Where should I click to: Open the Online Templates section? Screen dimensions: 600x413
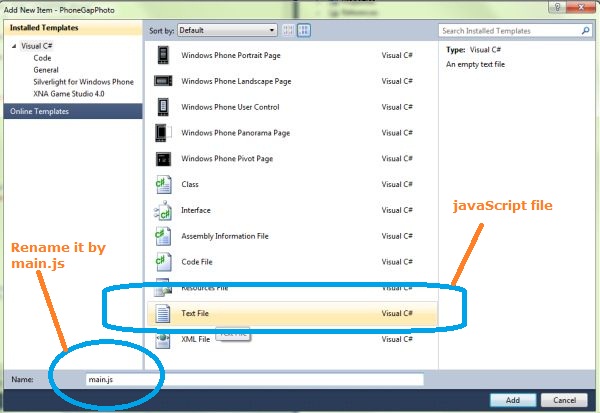[73, 111]
